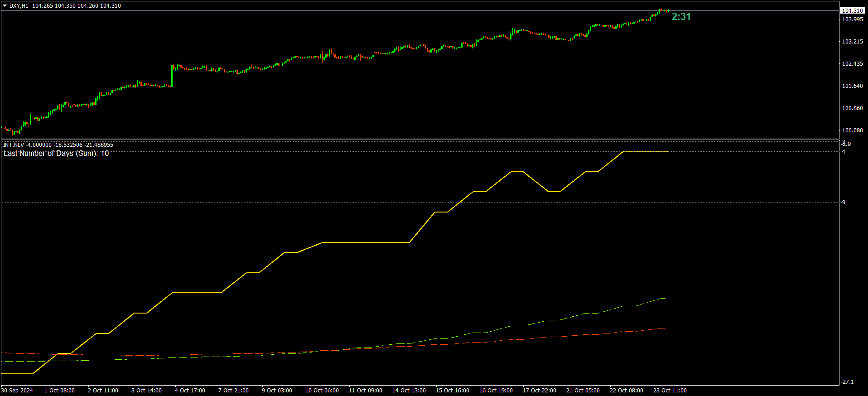
Task: Open the chart menu triangle beside DXY,H1
Action: pos(5,6)
